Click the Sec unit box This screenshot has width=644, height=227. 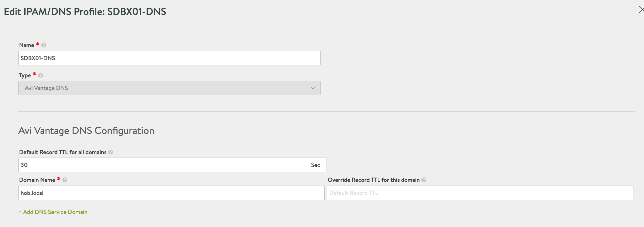[316, 165]
